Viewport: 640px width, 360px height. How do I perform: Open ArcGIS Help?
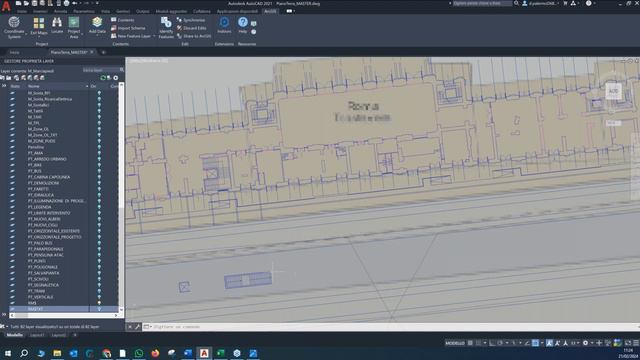coord(242,24)
